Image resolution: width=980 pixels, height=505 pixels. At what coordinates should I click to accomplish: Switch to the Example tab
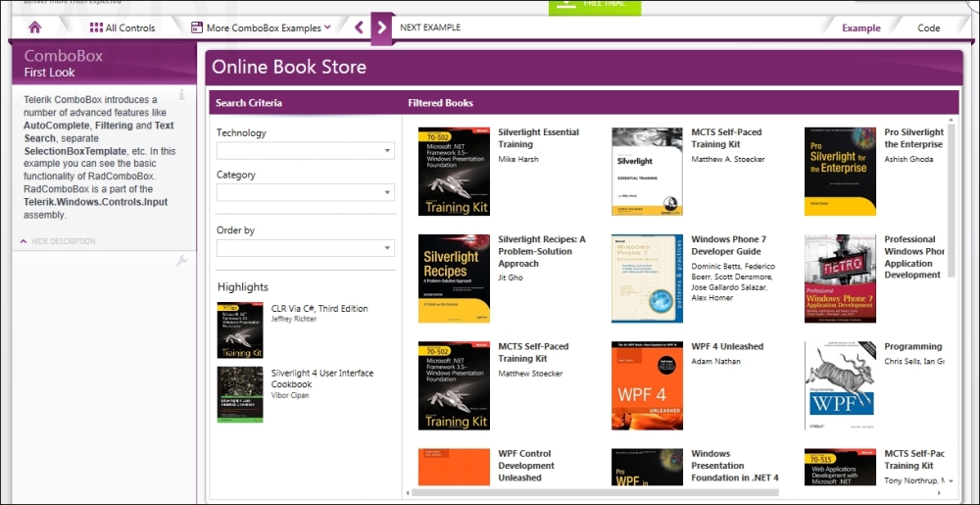coord(861,27)
